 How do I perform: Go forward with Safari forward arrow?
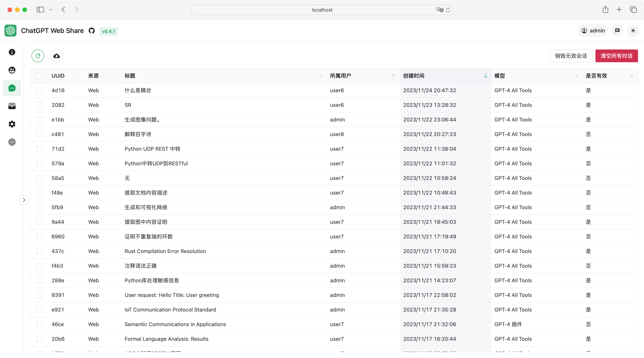pos(76,10)
